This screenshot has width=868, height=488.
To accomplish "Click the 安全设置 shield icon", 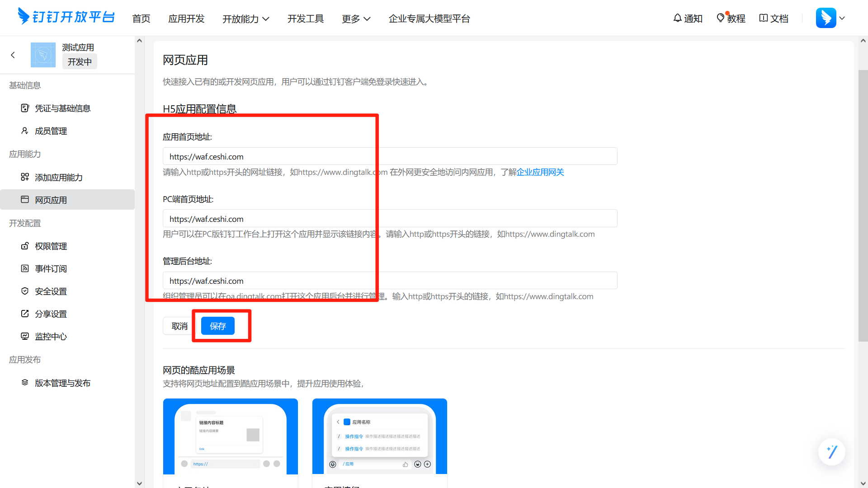I will pos(25,291).
